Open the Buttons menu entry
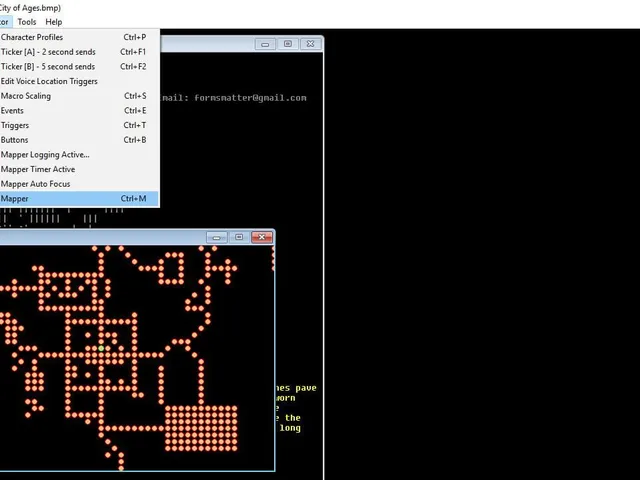Screen dimensions: 640x480 point(80,140)
